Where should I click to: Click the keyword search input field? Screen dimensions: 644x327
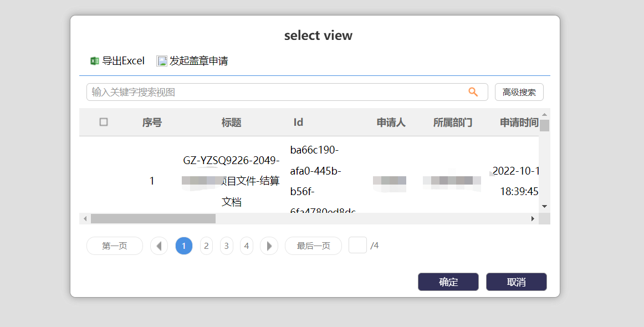point(277,92)
